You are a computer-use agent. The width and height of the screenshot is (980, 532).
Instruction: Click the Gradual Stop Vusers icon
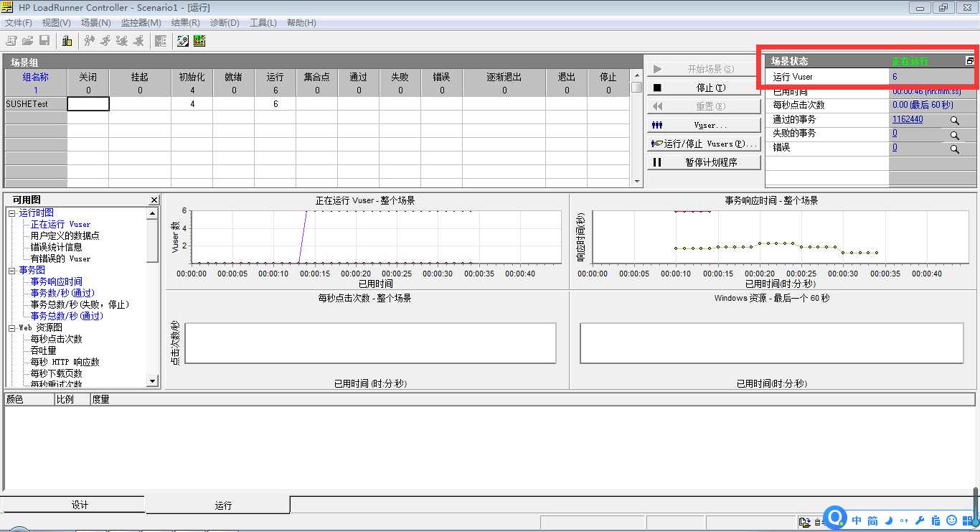(122, 41)
